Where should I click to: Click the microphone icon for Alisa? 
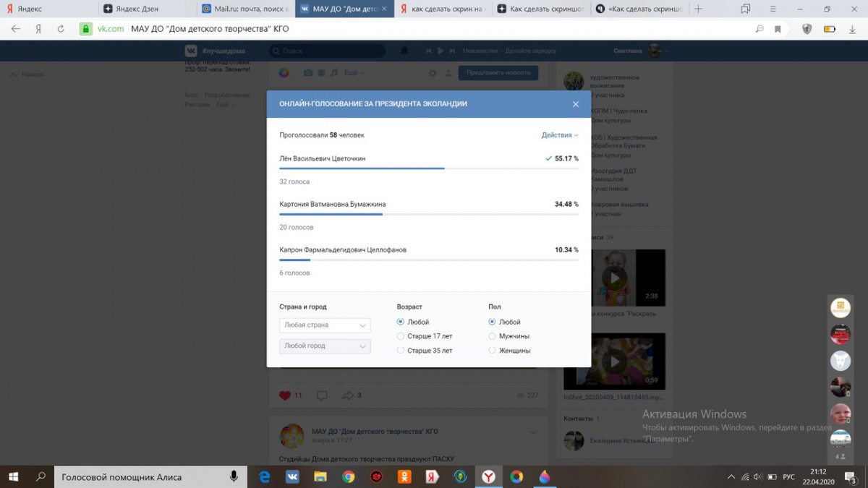click(234, 476)
